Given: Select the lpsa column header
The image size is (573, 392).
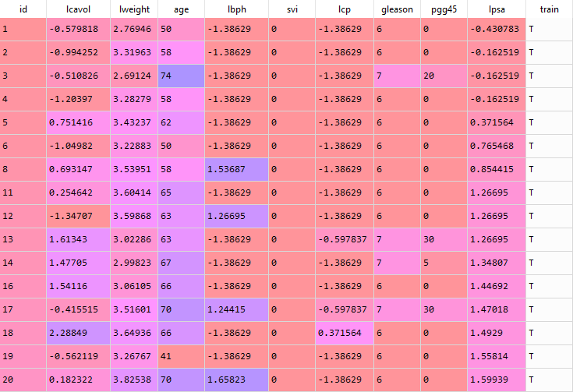Looking at the screenshot, I should (497, 9).
